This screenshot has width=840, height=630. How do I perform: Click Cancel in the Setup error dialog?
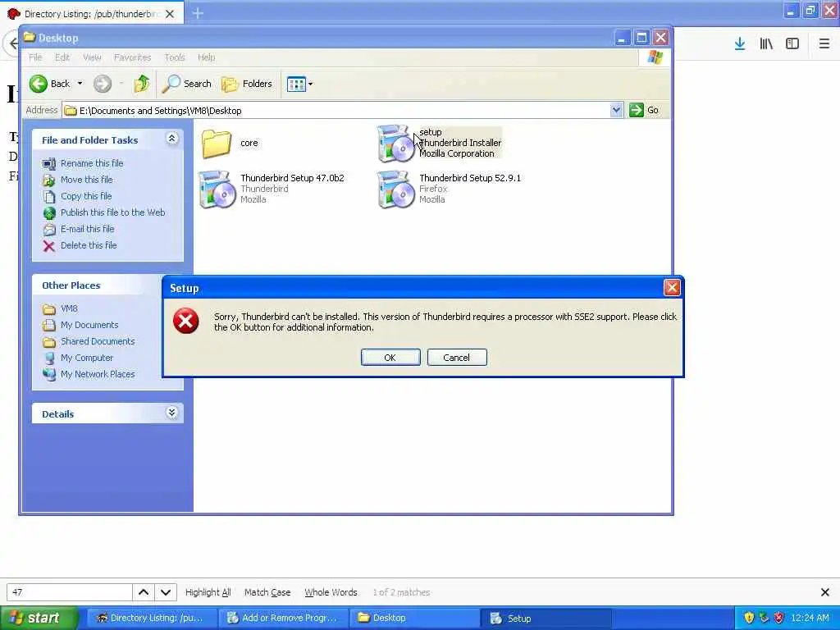(457, 358)
